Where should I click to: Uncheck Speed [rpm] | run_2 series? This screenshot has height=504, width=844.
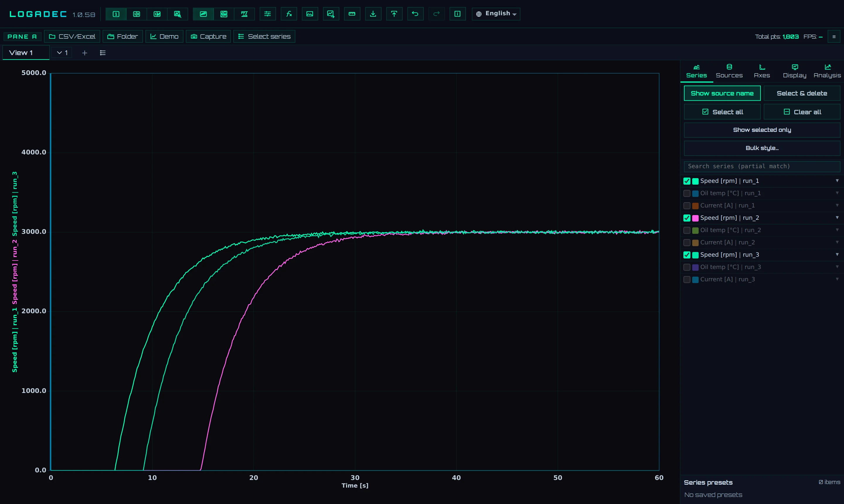(x=687, y=218)
